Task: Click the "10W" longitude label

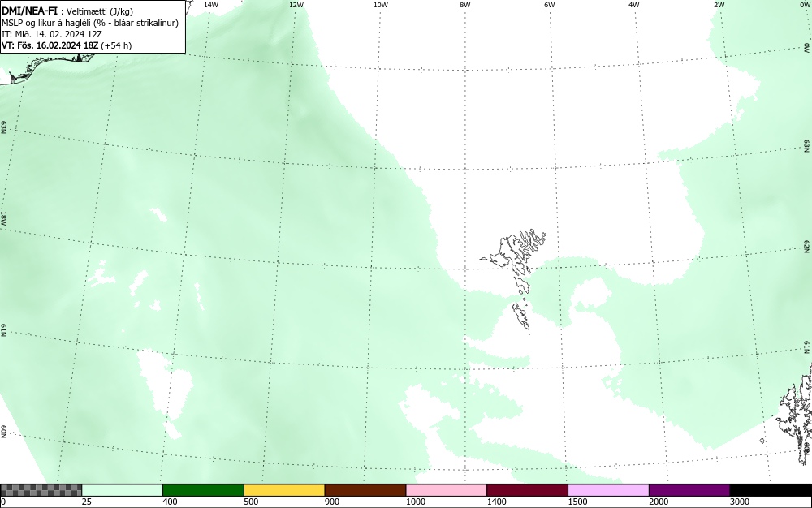Action: pyautogui.click(x=381, y=5)
